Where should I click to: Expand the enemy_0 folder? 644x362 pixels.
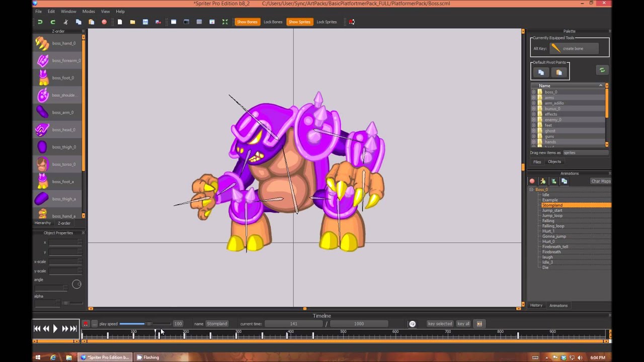pyautogui.click(x=533, y=120)
